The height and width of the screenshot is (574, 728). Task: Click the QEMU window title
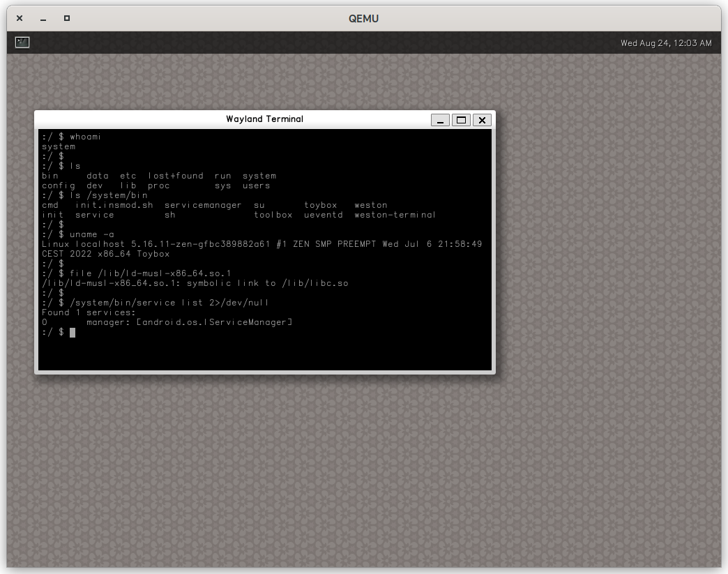click(x=363, y=19)
